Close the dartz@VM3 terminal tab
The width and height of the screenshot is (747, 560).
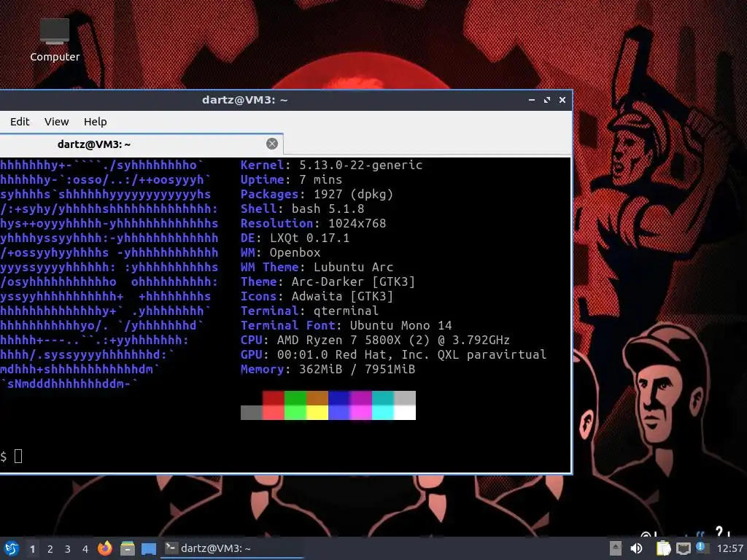click(x=272, y=144)
